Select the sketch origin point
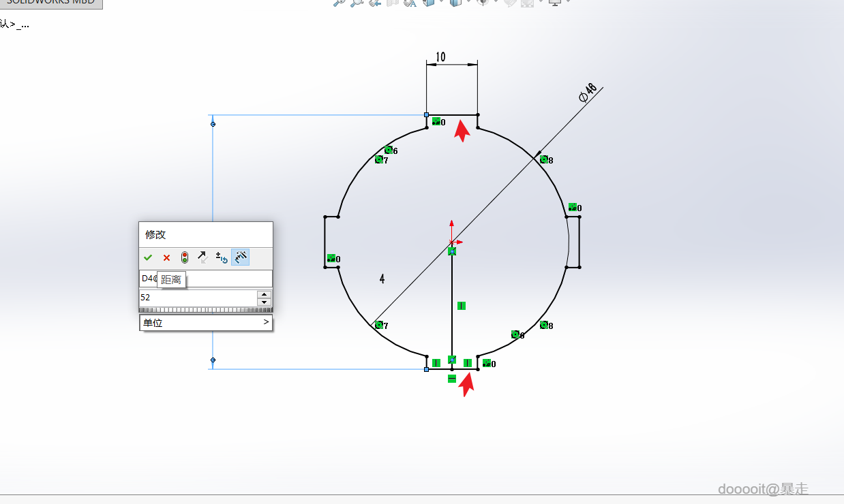 pyautogui.click(x=452, y=242)
